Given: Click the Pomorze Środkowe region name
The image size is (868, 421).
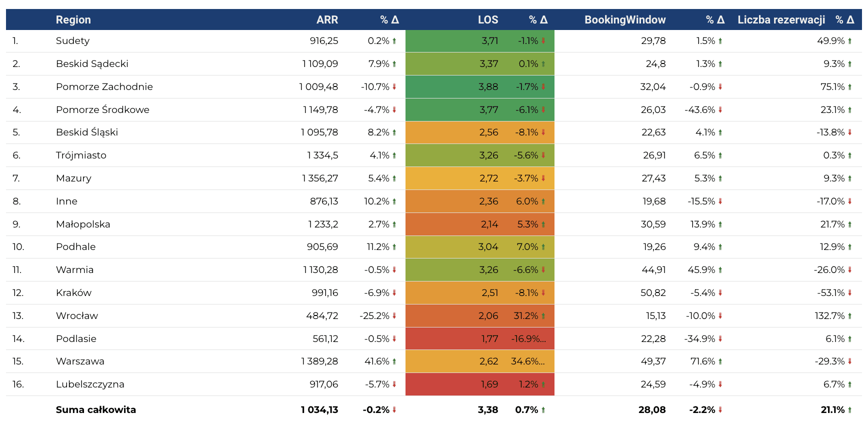Looking at the screenshot, I should pos(102,110).
